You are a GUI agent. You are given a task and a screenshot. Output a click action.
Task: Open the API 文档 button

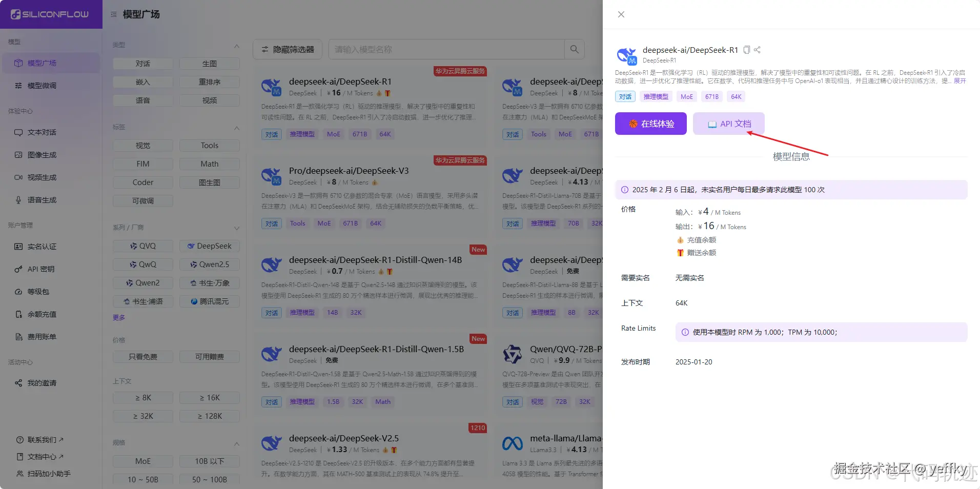[x=729, y=124]
